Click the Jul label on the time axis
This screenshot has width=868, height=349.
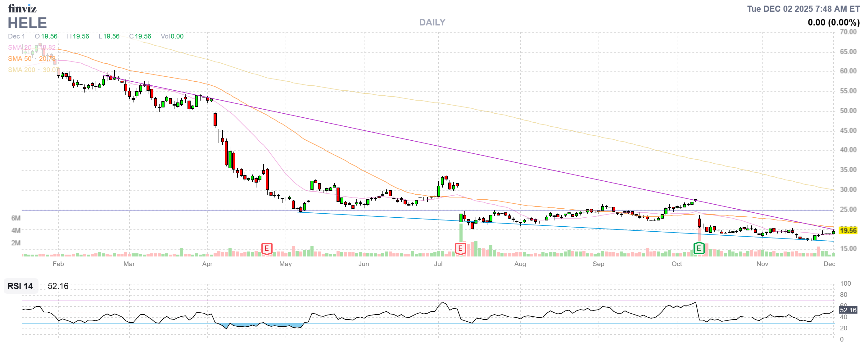(x=438, y=264)
